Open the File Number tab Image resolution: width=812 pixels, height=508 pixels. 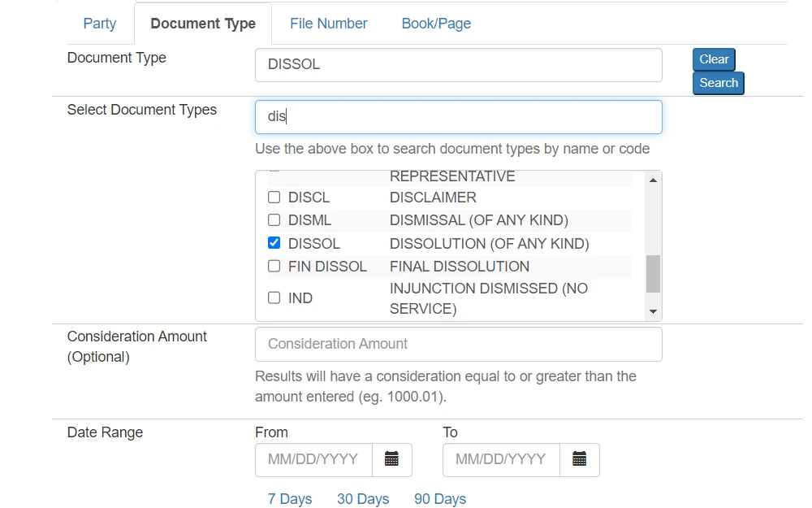coord(328,24)
